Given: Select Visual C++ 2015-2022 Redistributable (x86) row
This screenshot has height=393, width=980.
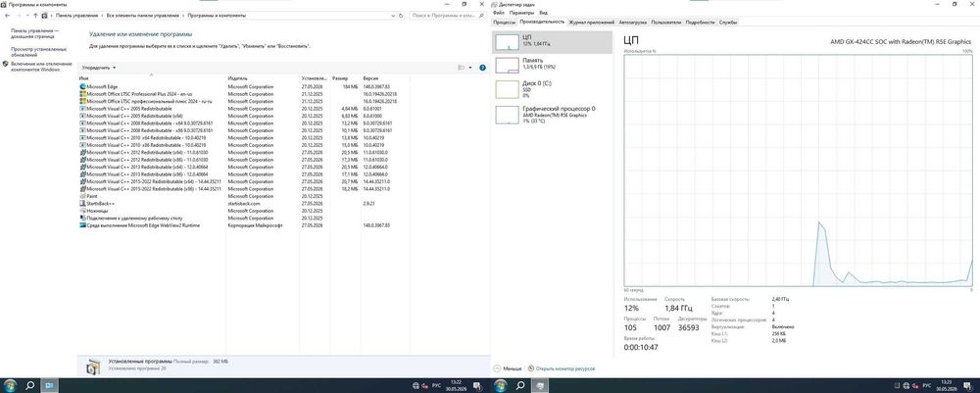Looking at the screenshot, I should [x=244, y=189].
